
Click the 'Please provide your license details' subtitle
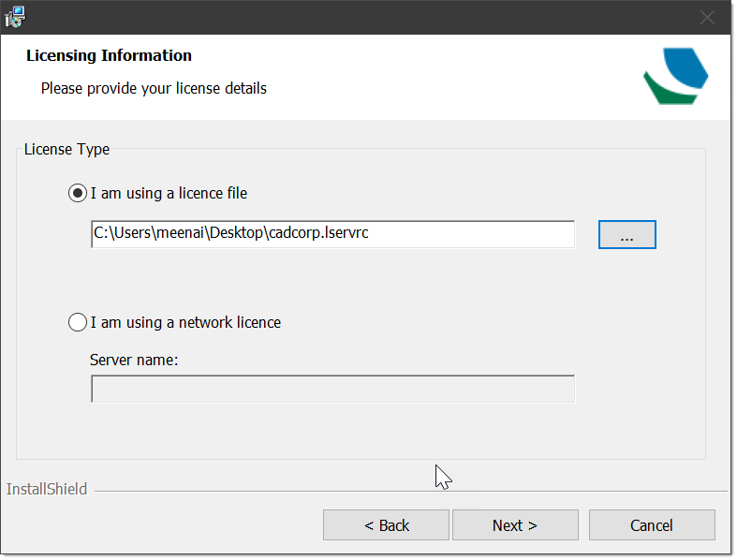(x=154, y=88)
